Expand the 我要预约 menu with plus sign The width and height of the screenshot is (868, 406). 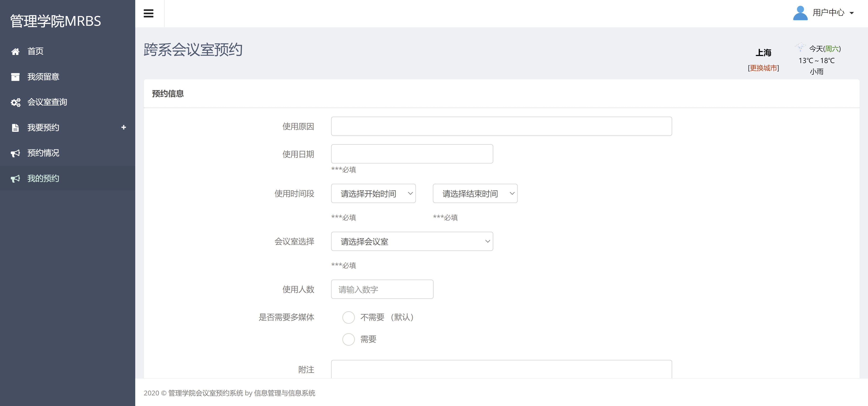[123, 127]
